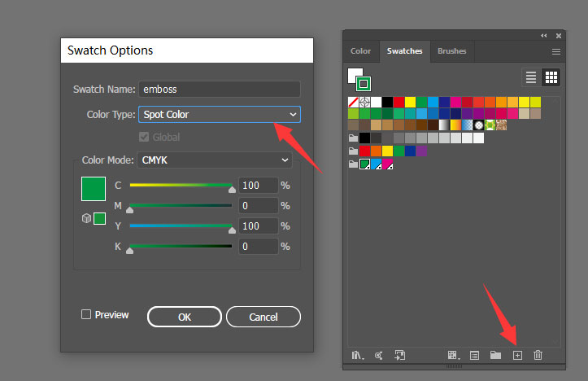Image resolution: width=588 pixels, height=381 pixels.
Task: Collapse the panel with double-arrow icon
Action: [544, 36]
